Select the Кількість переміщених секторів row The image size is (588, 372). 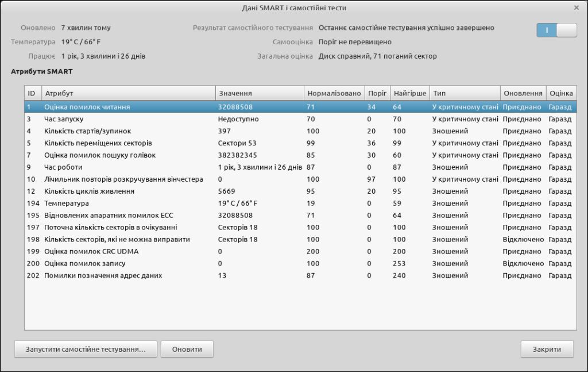(300, 143)
